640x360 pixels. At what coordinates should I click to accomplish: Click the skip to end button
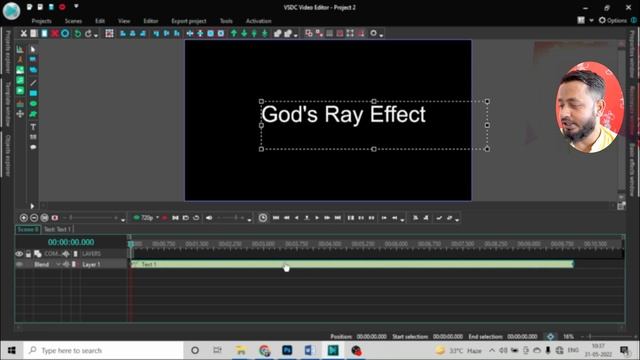[x=338, y=218]
